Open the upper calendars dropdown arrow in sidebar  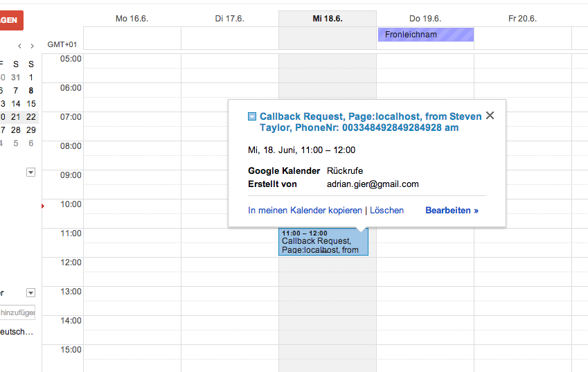30,172
